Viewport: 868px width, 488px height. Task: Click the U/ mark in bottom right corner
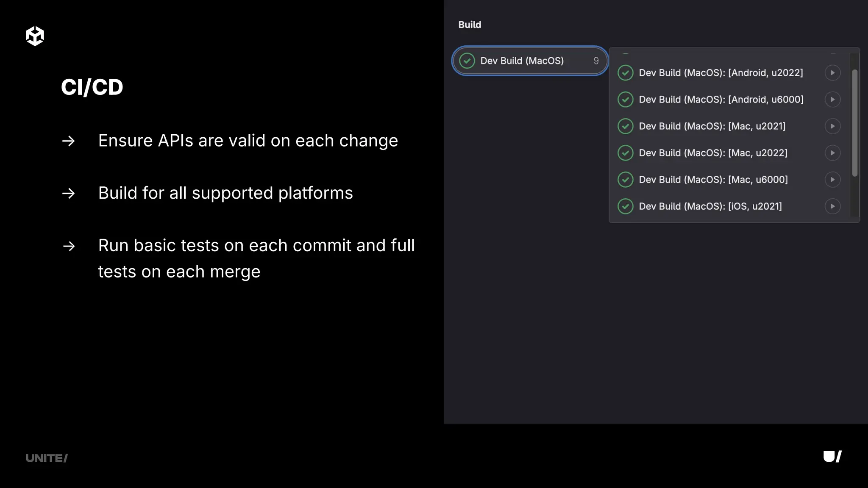[832, 457]
